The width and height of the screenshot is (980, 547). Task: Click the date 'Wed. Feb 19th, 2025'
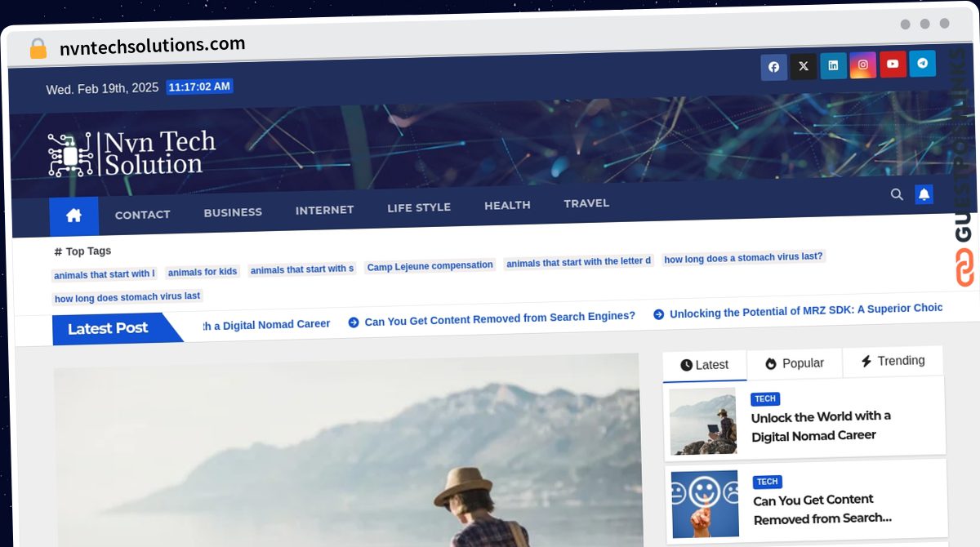tap(102, 89)
